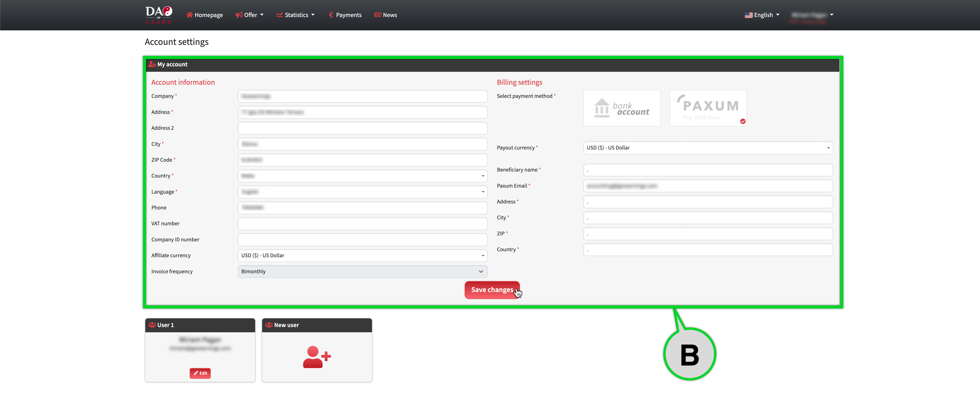Image resolution: width=980 pixels, height=393 pixels.
Task: Open the Affiliate currency dropdown
Action: click(x=362, y=255)
